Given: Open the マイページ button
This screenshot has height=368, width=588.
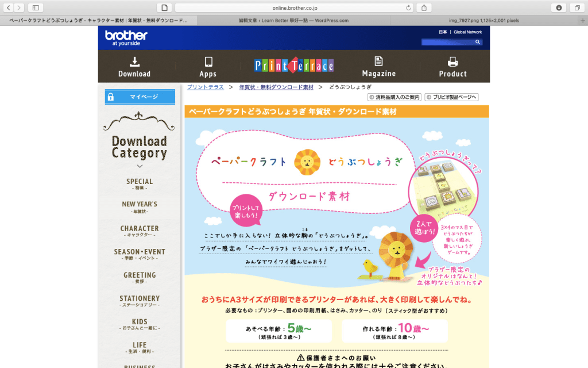Looking at the screenshot, I should point(140,97).
